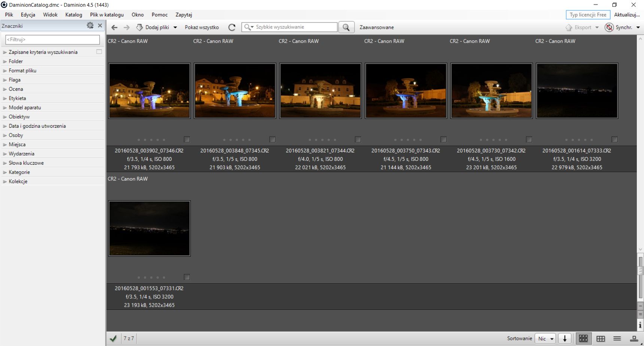Click the vertical scrollbar down arrow

tap(640, 250)
